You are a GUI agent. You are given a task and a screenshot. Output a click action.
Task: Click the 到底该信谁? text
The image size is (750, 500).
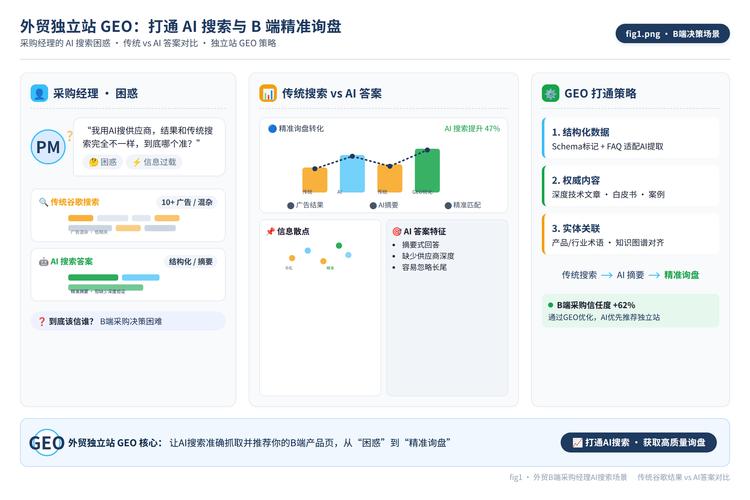pyautogui.click(x=71, y=322)
